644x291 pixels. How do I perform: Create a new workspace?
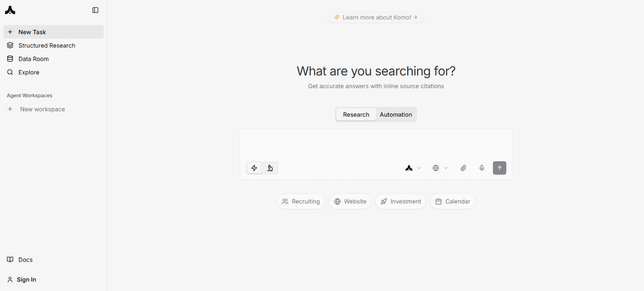(42, 109)
